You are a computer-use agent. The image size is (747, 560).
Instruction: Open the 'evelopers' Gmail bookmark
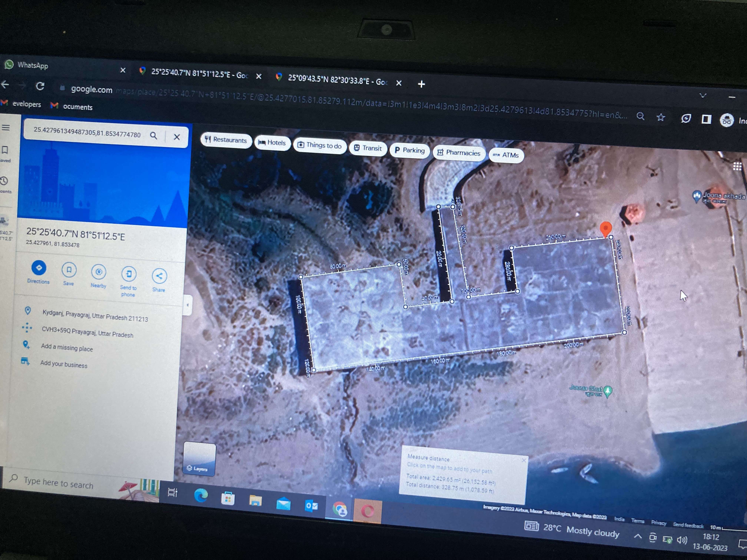[21, 104]
